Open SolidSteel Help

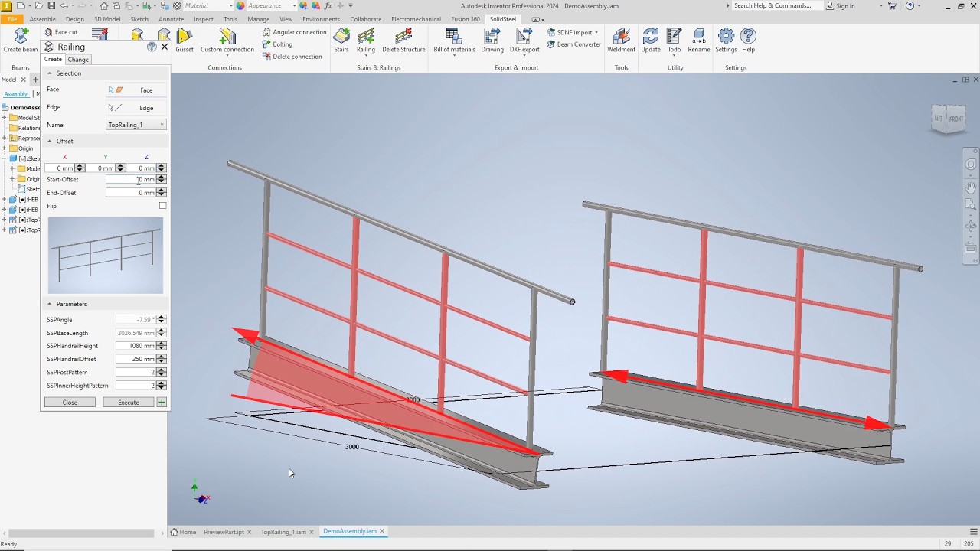coord(748,41)
